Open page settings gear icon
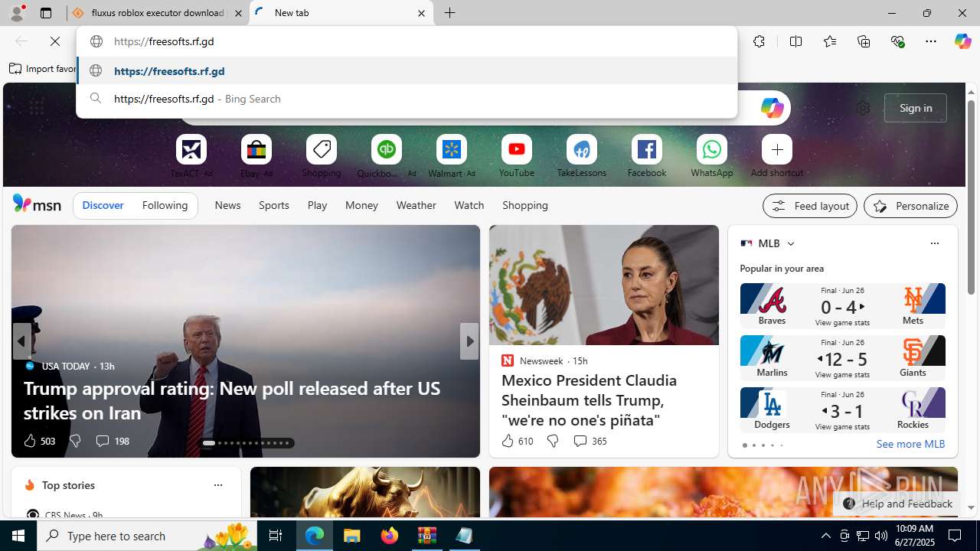980x551 pixels. click(x=863, y=108)
